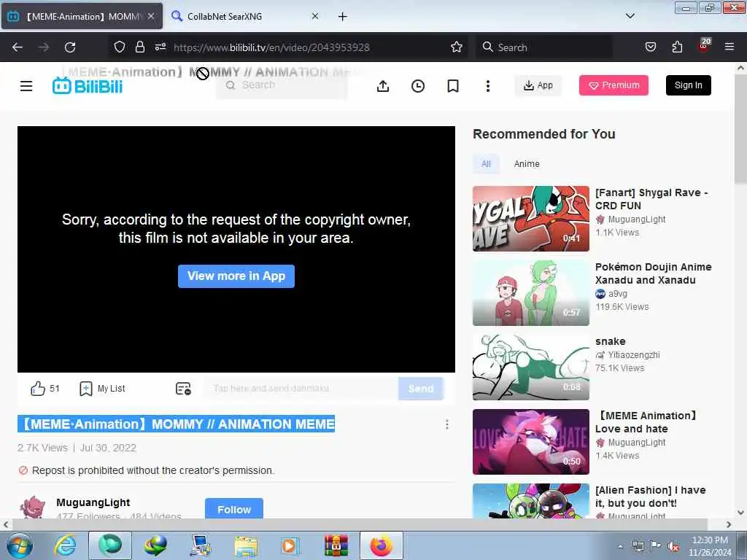Open the header three-dot more menu
The image size is (747, 560).
click(488, 86)
